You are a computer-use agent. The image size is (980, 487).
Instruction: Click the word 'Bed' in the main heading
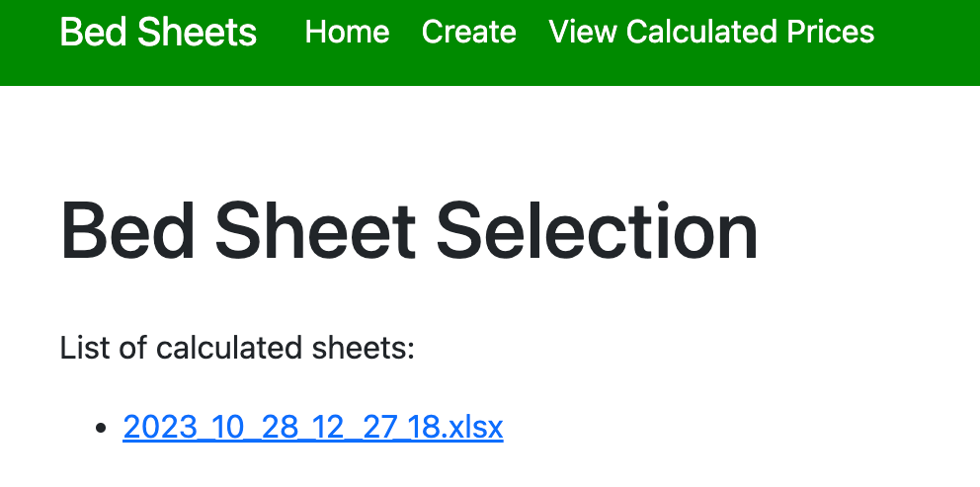click(x=127, y=231)
